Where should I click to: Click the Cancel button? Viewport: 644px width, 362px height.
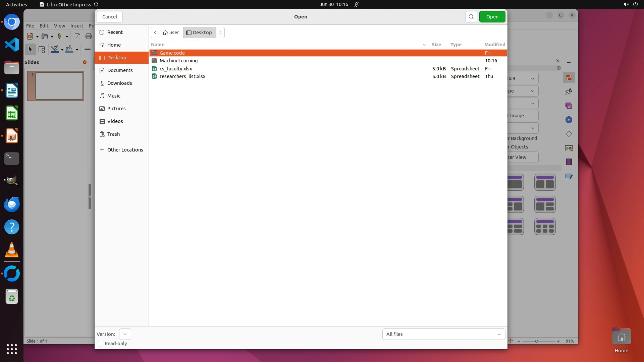(x=110, y=17)
